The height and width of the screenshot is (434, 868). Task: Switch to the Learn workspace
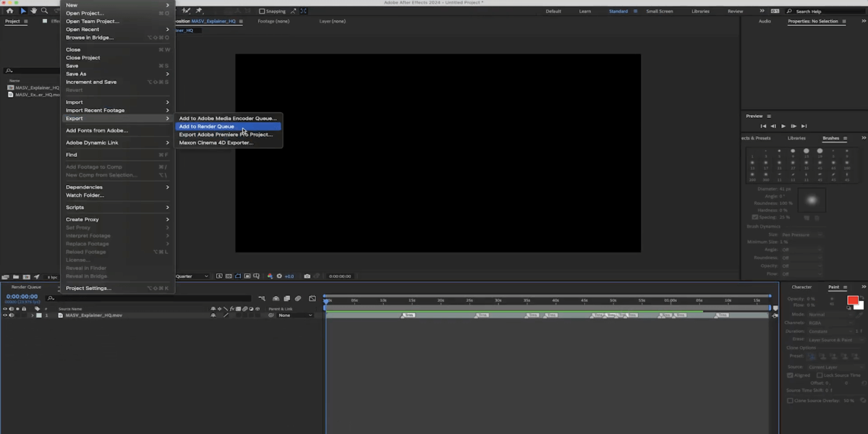point(584,12)
